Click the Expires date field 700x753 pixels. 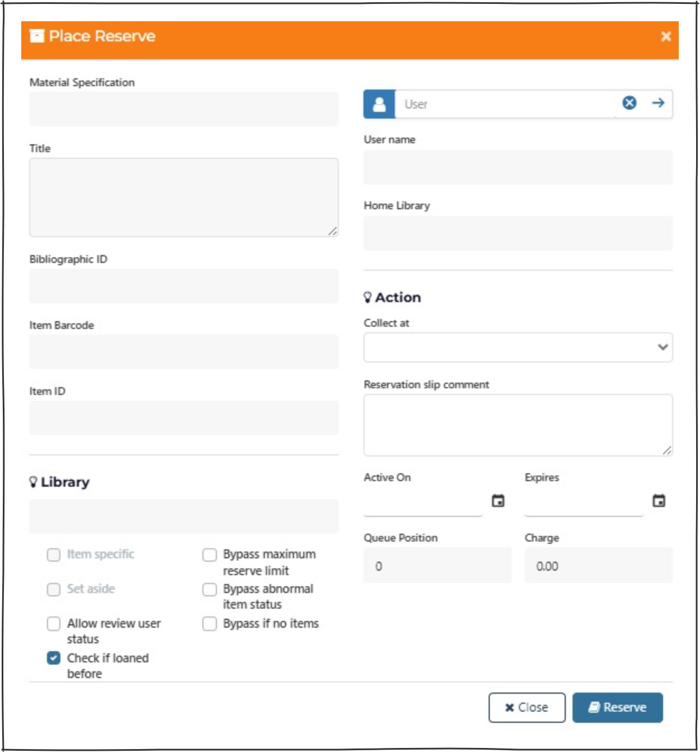583,503
